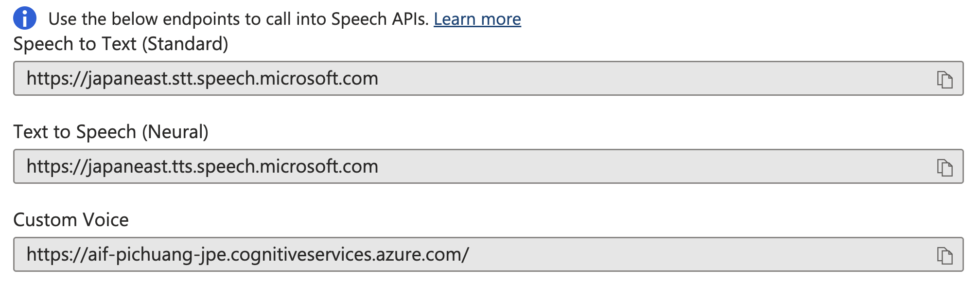Select the Custom Voice label
The width and height of the screenshot is (980, 284).
pyautogui.click(x=71, y=220)
